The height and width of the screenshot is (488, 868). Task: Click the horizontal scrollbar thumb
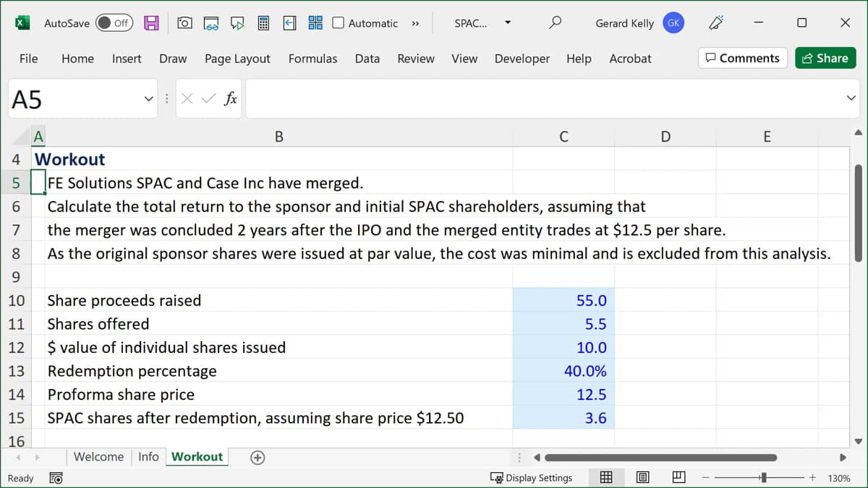661,457
